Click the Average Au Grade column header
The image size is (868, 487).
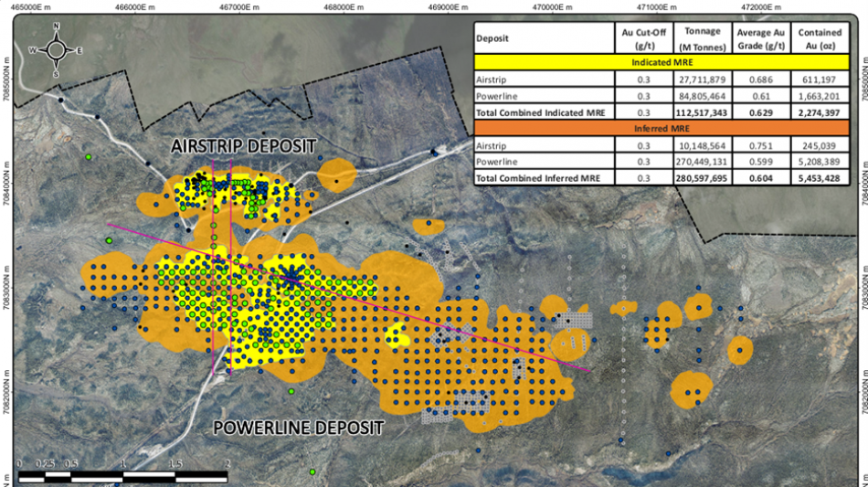click(760, 38)
